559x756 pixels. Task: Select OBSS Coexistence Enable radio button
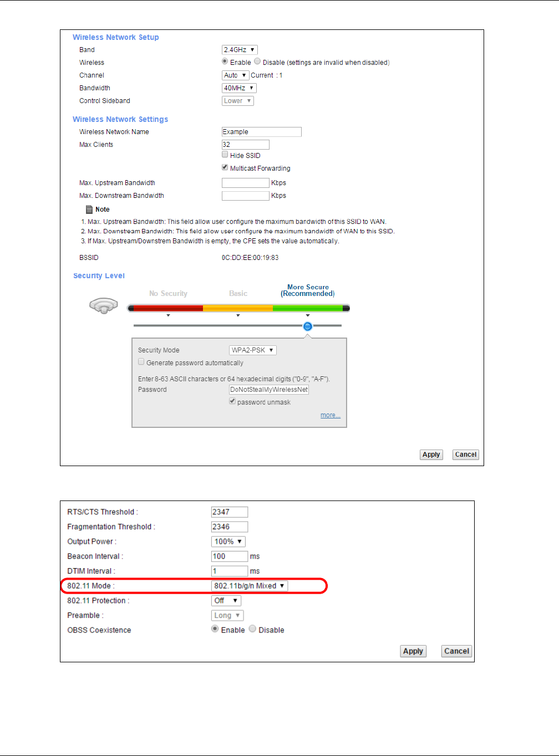coord(215,629)
